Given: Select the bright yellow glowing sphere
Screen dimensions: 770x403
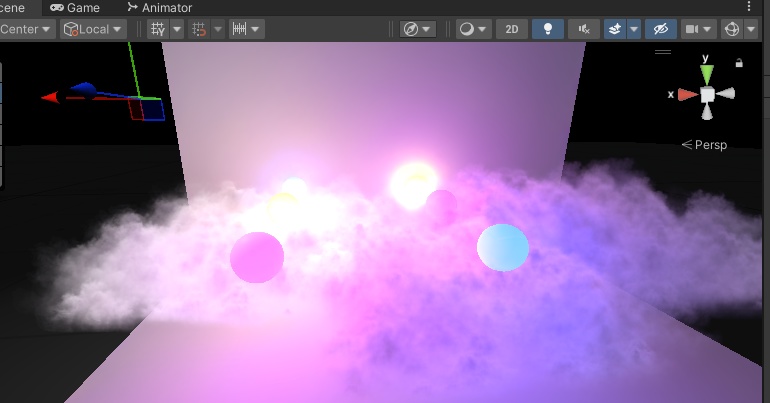Looking at the screenshot, I should click(414, 186).
